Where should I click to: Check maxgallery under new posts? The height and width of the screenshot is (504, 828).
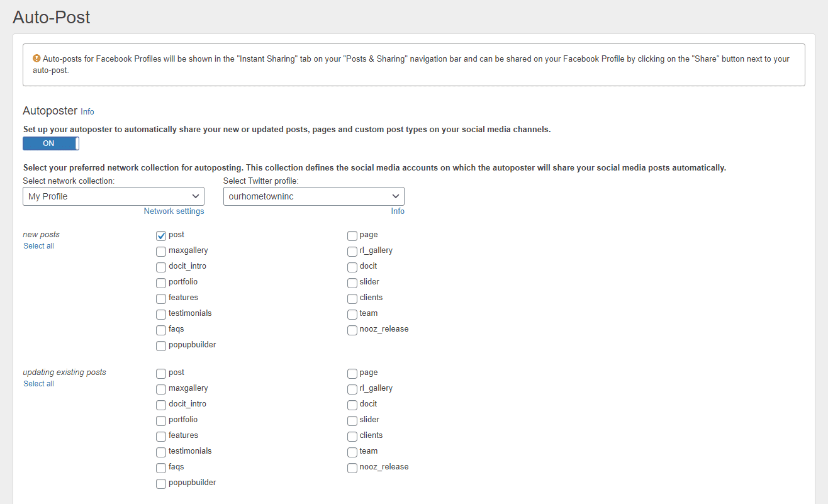click(161, 252)
